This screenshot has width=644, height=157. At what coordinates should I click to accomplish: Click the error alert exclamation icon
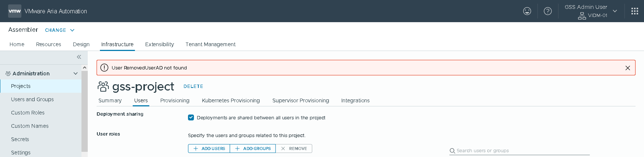104,68
